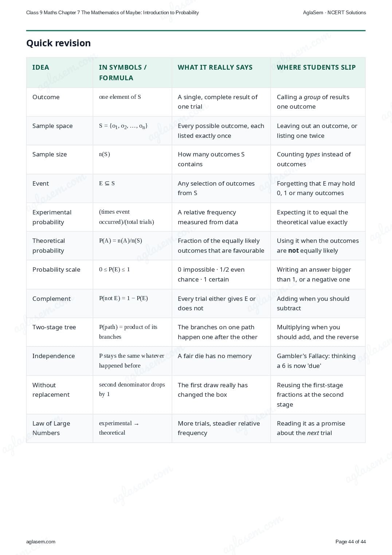The image size is (392, 555).
Task: Click the WHERE STUDENTS SLIP header
Action: [x=316, y=67]
